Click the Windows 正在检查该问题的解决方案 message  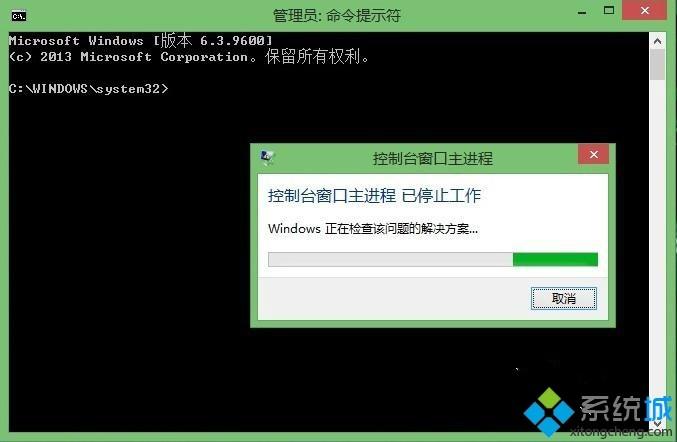(x=373, y=228)
